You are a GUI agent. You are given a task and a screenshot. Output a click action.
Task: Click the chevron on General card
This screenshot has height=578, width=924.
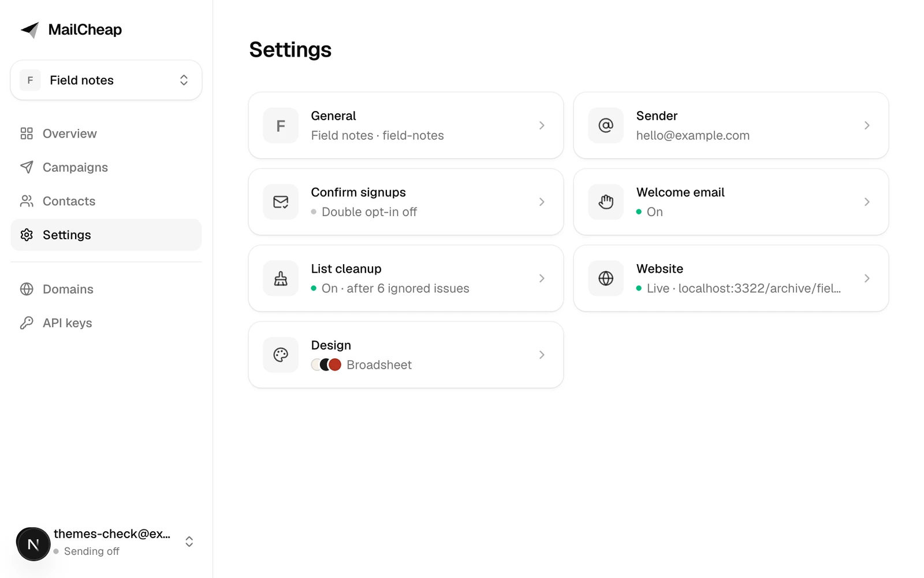tap(542, 125)
